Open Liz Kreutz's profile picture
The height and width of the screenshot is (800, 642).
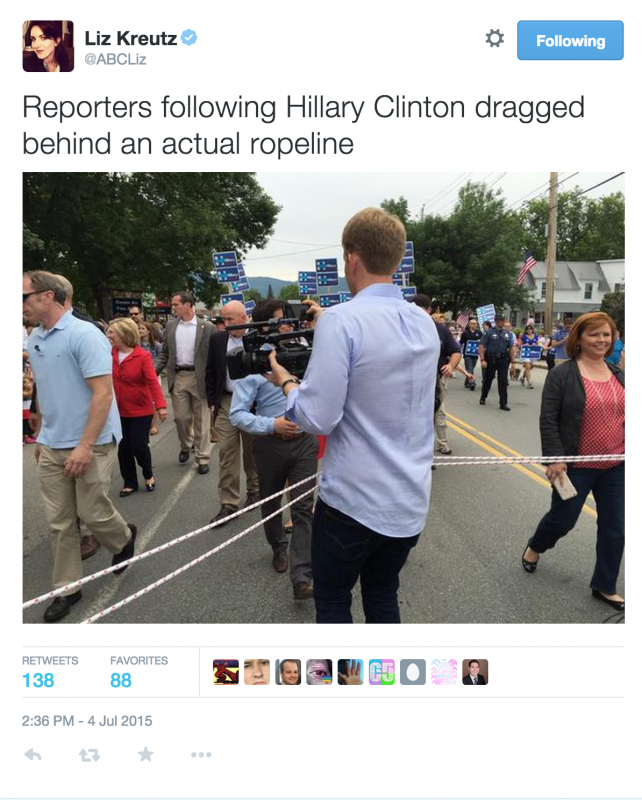48,46
